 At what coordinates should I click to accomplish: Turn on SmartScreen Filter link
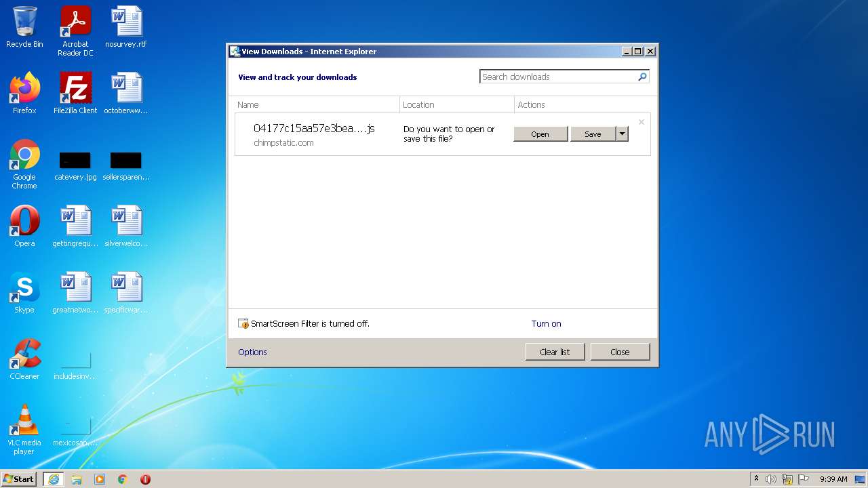point(547,324)
